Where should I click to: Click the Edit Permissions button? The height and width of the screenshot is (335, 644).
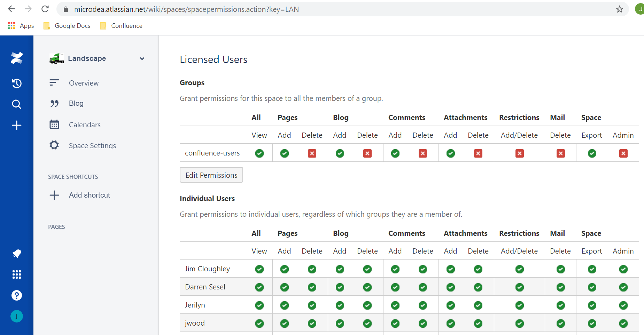tap(211, 175)
